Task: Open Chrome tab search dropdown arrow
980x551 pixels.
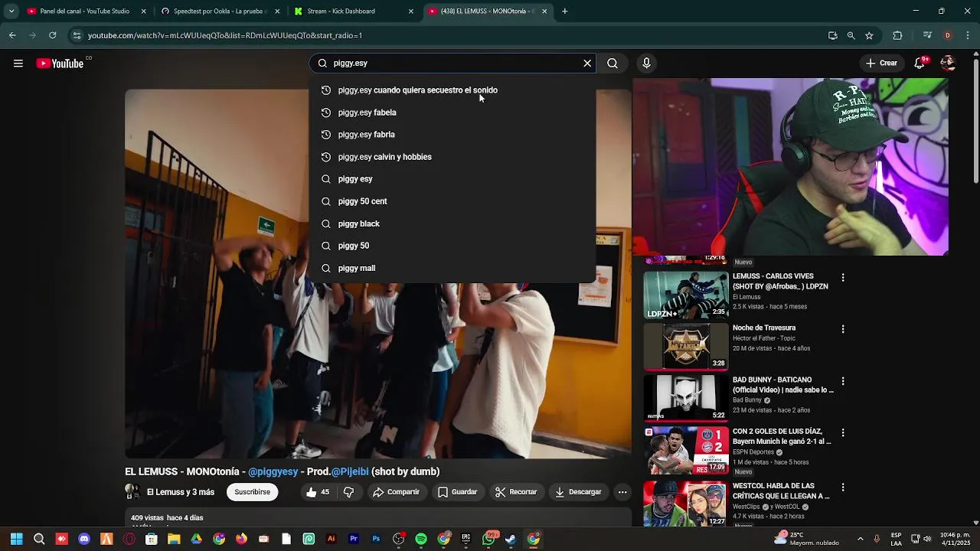Action: coord(11,11)
